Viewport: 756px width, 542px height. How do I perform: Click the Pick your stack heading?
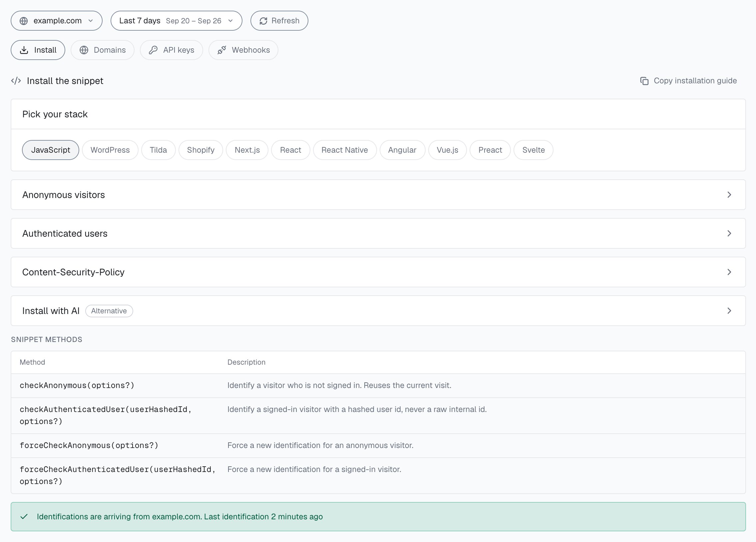point(55,114)
